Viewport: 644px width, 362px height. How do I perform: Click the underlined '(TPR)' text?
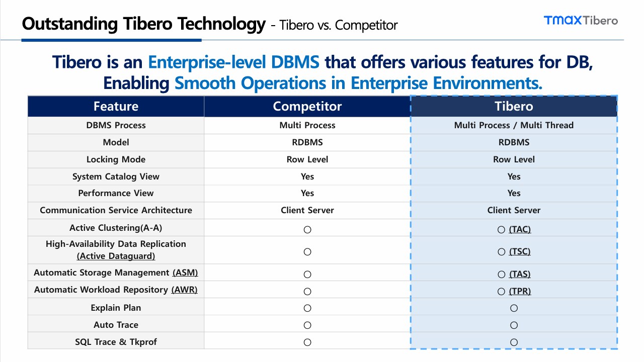point(520,291)
